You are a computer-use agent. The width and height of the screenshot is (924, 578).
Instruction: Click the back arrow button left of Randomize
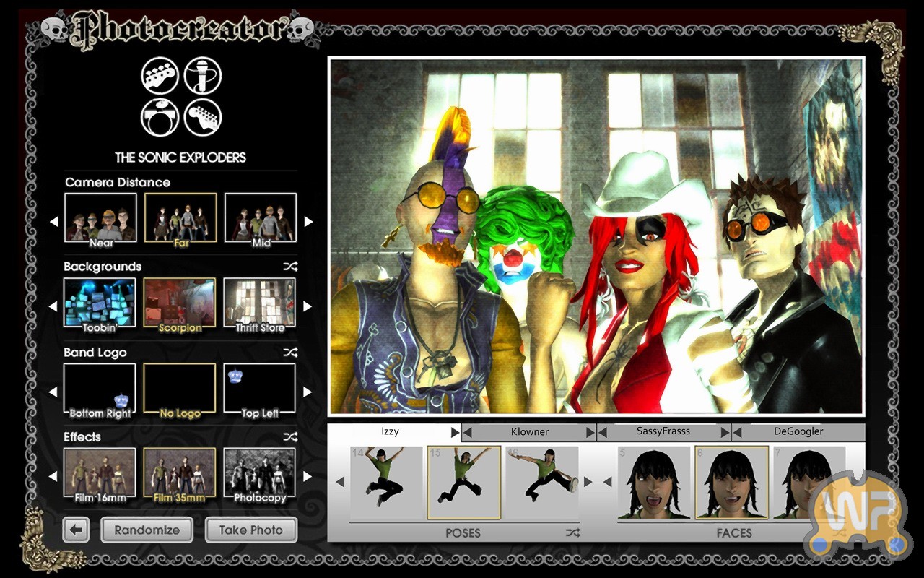pos(76,530)
